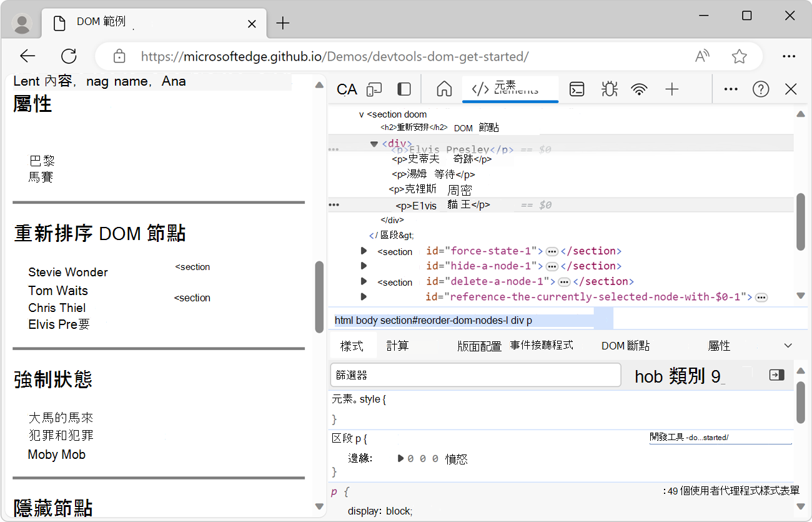
Task: Click the ellipsis badge in the force-state-1 row
Action: click(552, 251)
